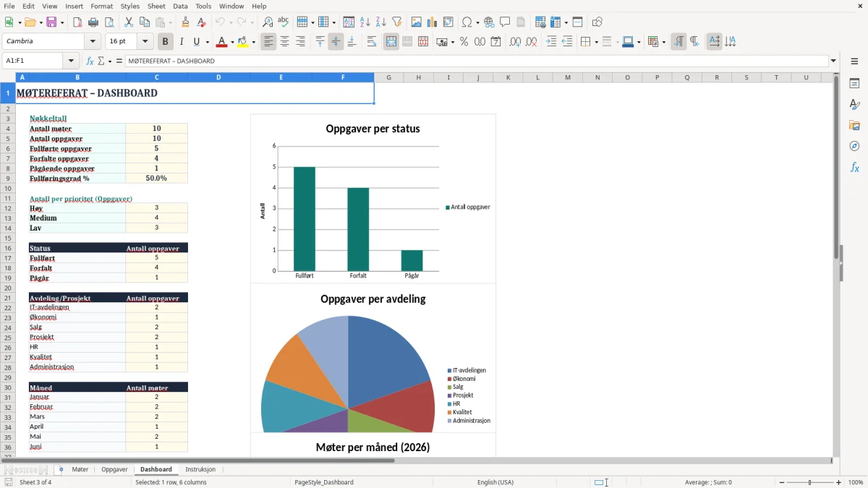Open sidebar Properties panel icon
Viewport: 868px width, 488px height.
(x=854, y=84)
